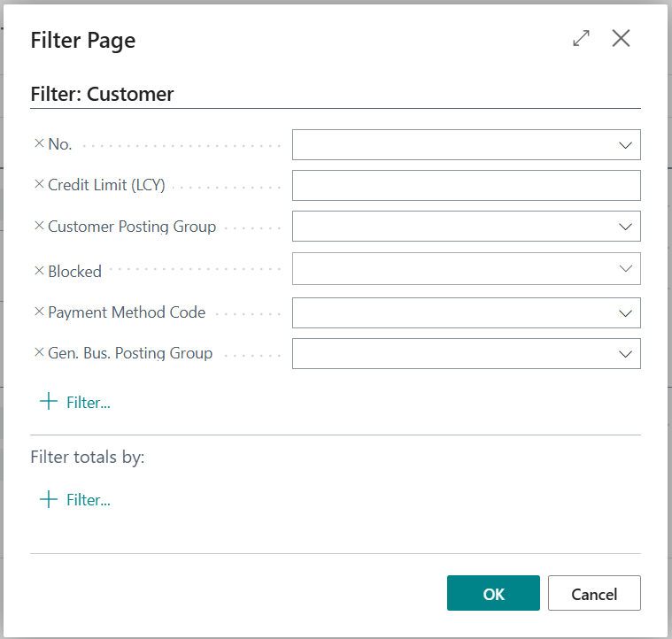Expand the Filter Page dialog to full size
This screenshot has width=672, height=639.
click(581, 38)
